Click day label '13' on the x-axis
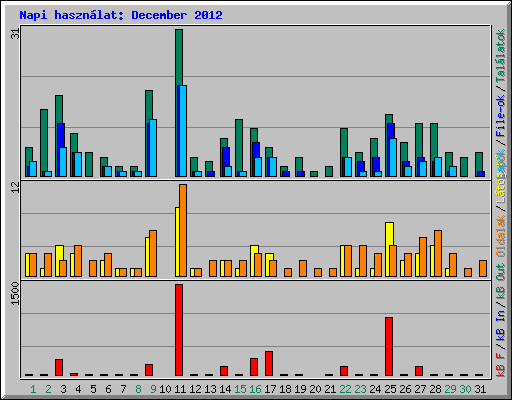Viewport: 512px width, 400px height. point(210,389)
